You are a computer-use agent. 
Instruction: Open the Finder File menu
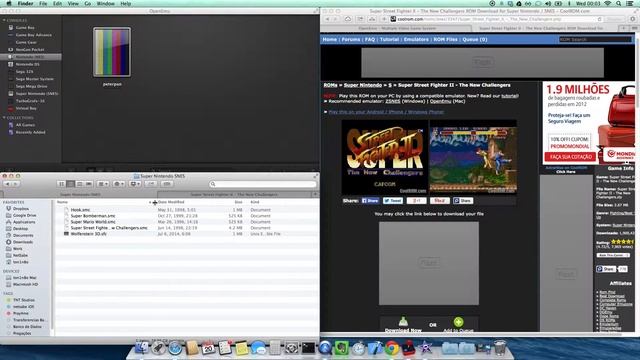click(x=43, y=4)
